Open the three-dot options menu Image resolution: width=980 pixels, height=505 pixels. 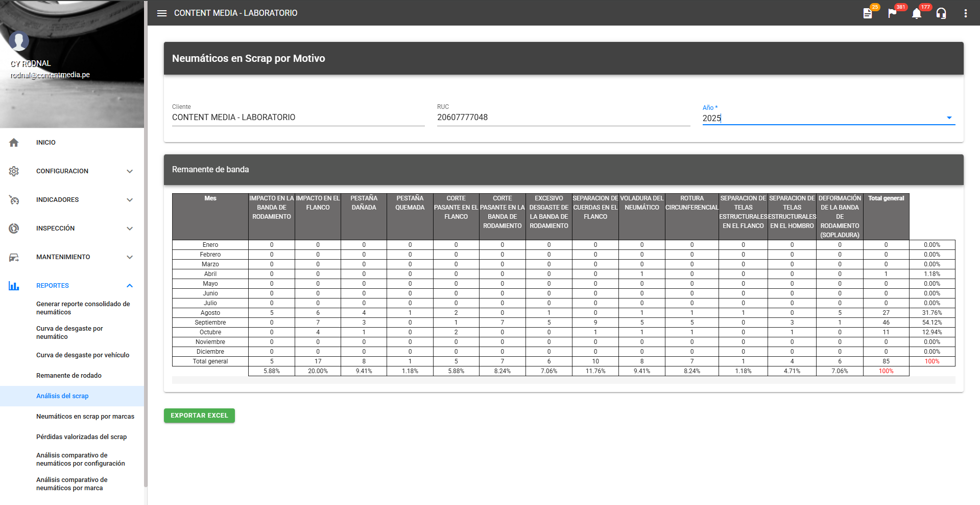pos(965,13)
